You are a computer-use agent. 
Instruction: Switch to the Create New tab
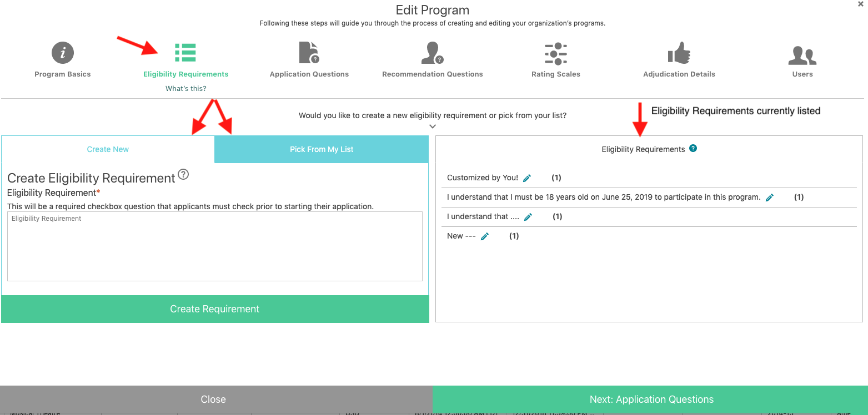tap(108, 149)
